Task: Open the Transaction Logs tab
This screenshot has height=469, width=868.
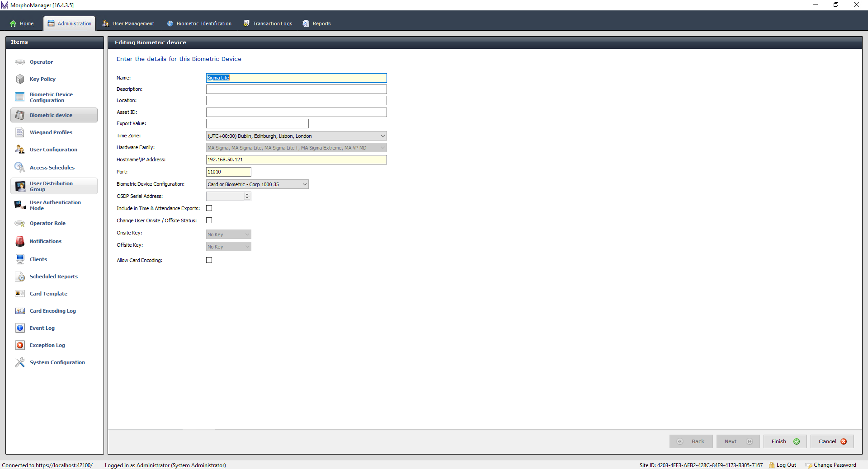Action: point(268,23)
